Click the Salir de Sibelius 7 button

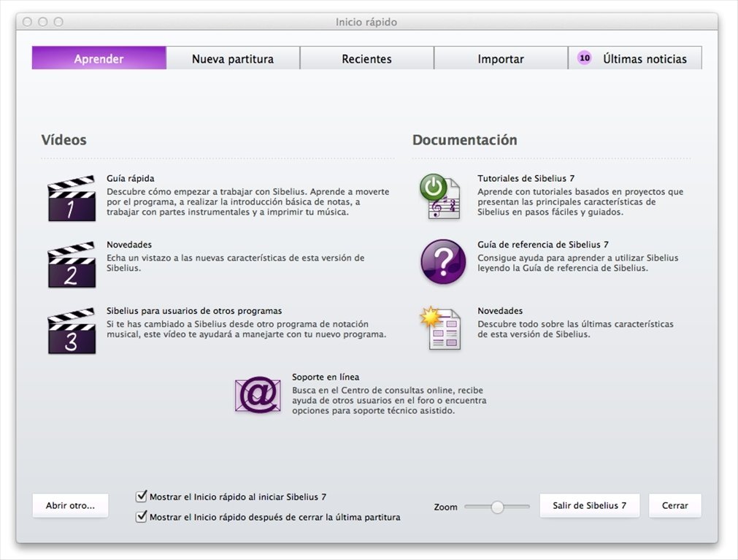589,505
